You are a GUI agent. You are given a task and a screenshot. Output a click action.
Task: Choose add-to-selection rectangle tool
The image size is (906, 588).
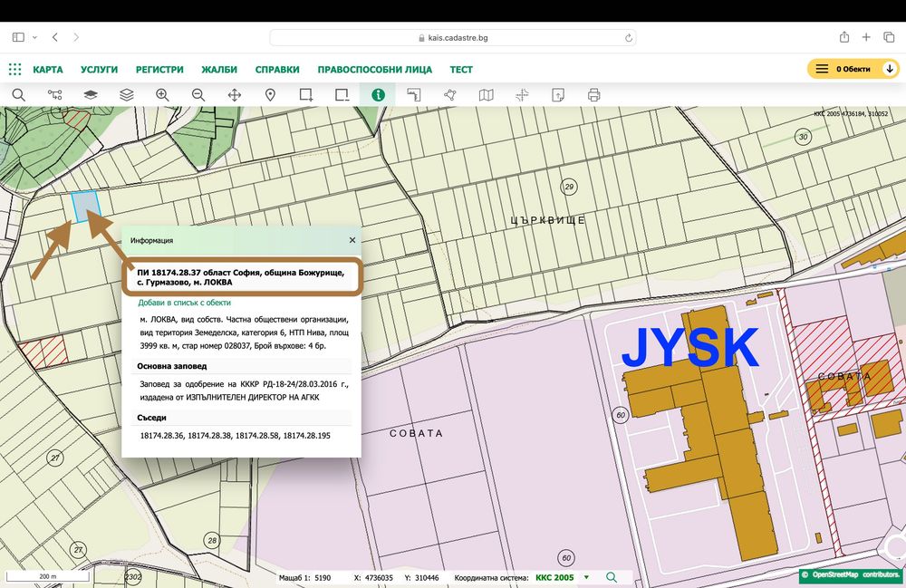pos(306,95)
